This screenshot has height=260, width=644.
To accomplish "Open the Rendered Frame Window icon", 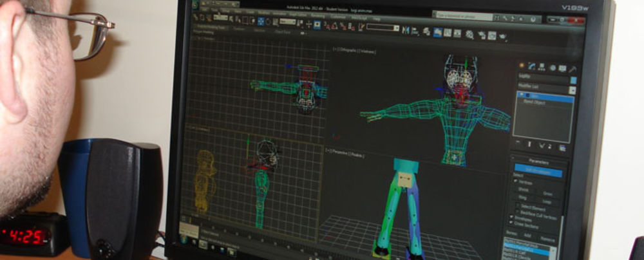I will [x=491, y=36].
